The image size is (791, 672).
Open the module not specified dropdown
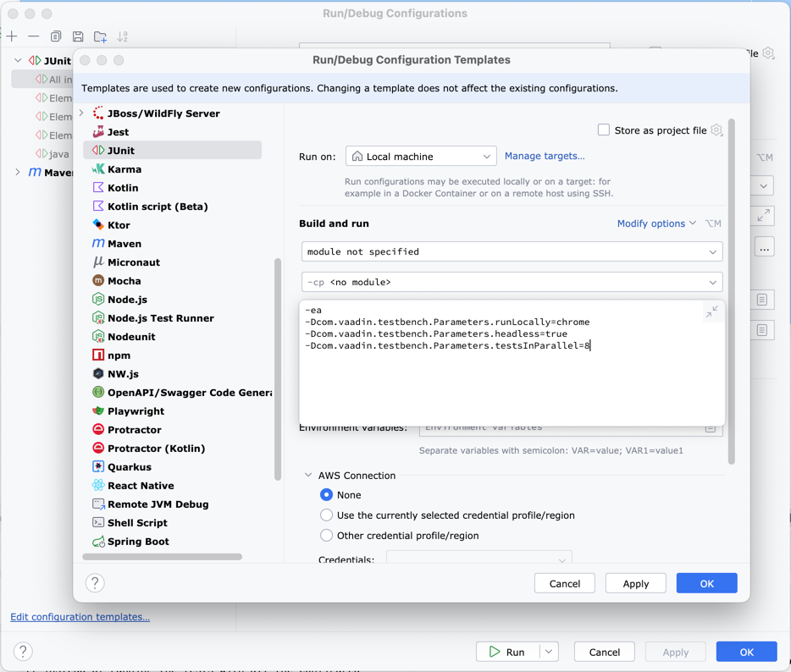point(512,251)
